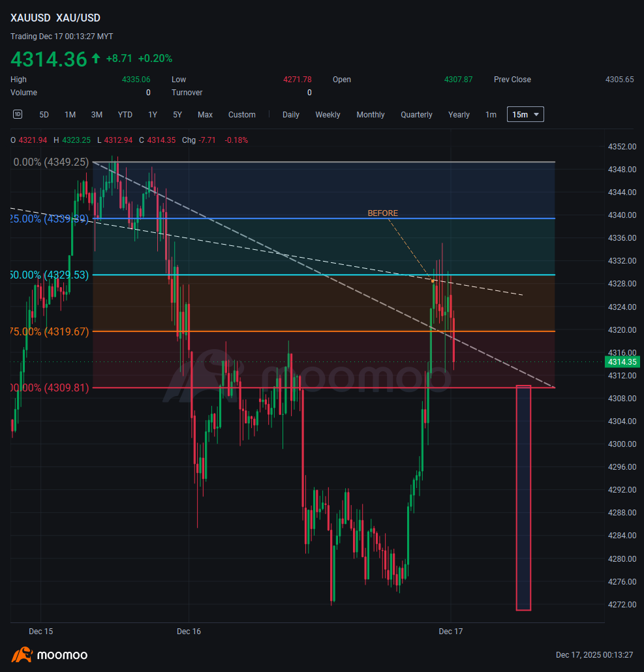Click the moomoo logo at bottom

click(50, 655)
